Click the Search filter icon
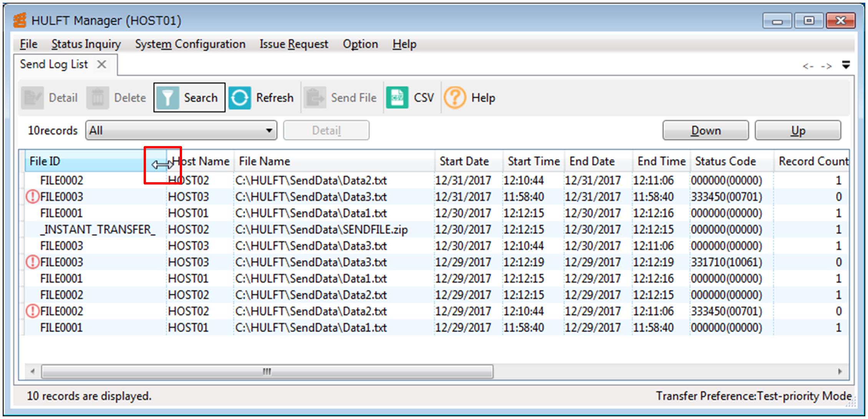 pos(167,98)
